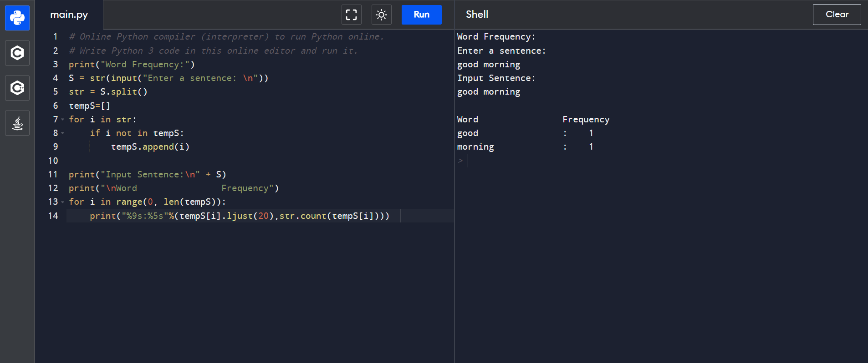868x363 pixels.
Task: Open the Java compiler icon
Action: (x=17, y=123)
